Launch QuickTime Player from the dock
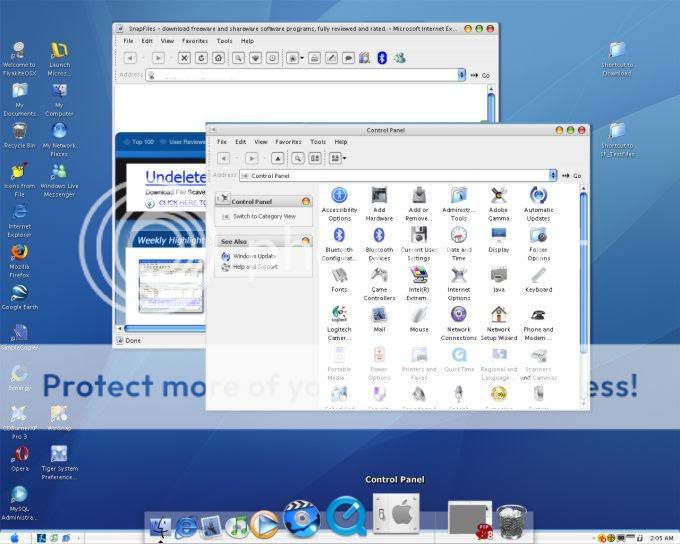 (x=346, y=516)
